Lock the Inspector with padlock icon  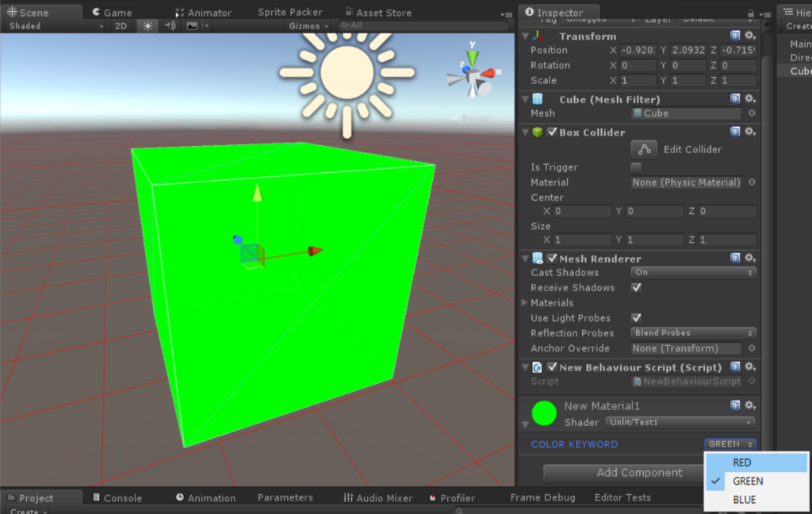[x=751, y=13]
